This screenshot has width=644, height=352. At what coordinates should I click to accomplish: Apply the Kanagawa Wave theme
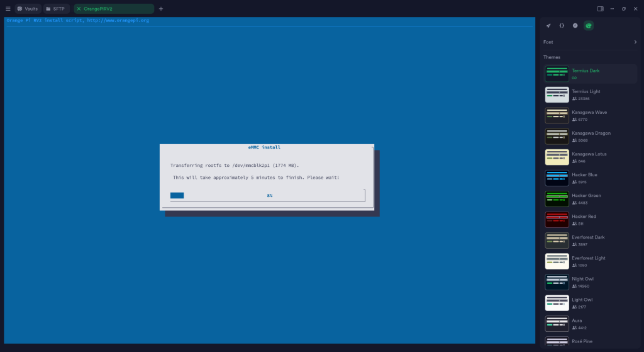(590, 115)
